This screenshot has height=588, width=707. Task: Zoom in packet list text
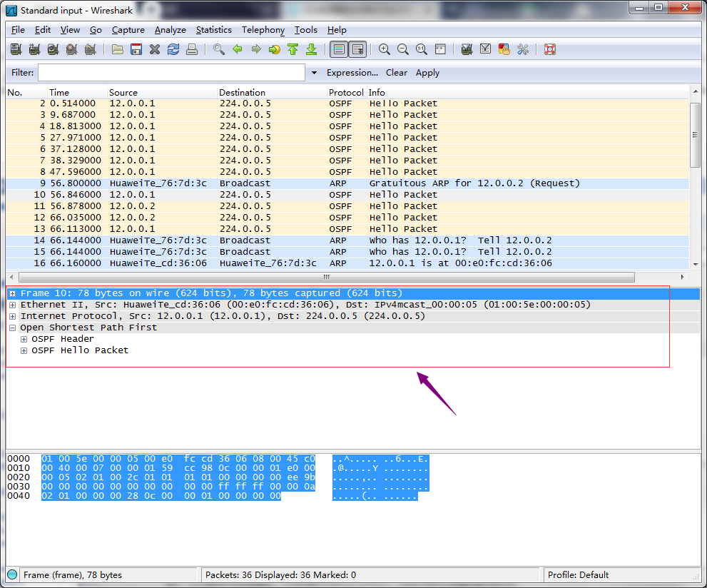pyautogui.click(x=384, y=49)
